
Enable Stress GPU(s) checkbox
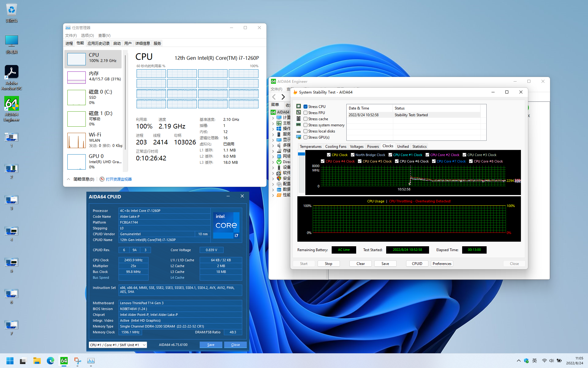[305, 137]
